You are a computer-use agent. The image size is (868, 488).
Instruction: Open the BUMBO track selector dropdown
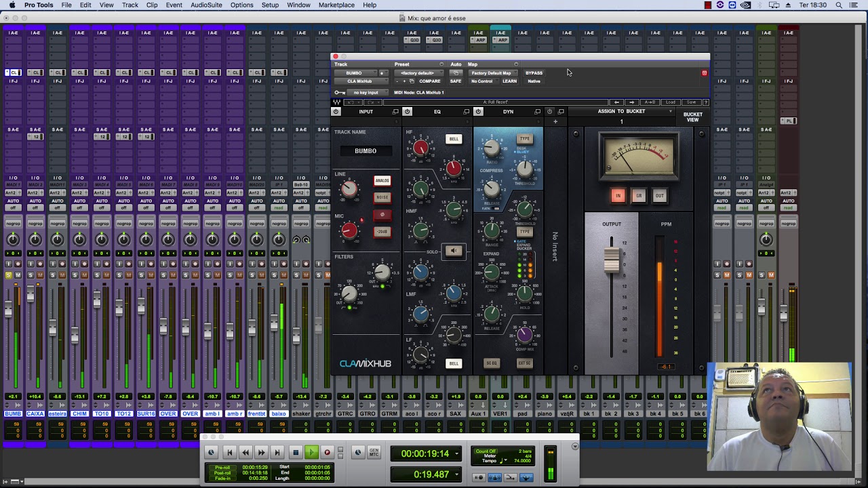(355, 73)
